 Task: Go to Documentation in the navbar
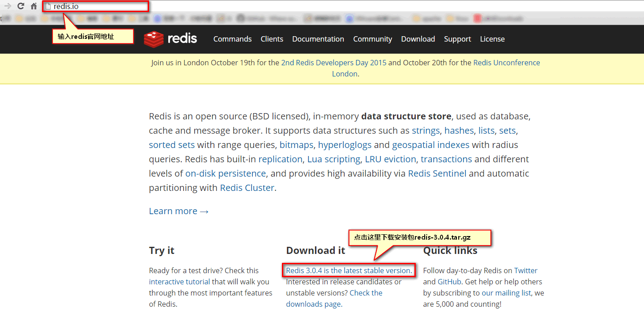tap(318, 39)
